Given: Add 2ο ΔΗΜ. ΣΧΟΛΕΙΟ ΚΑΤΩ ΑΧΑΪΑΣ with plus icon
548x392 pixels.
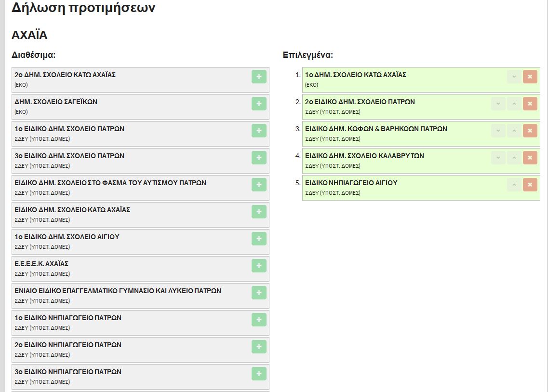Looking at the screenshot, I should (259, 77).
